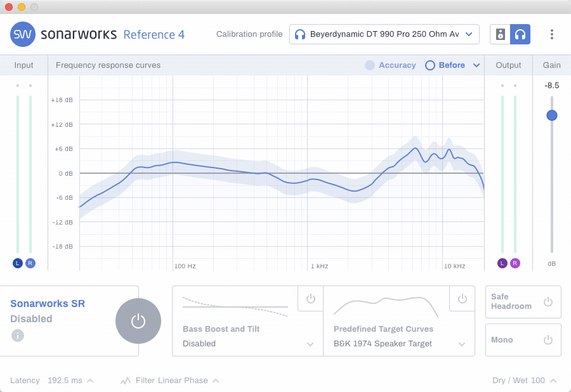
Task: Click the input left channel L badge
Action: pyautogui.click(x=18, y=263)
